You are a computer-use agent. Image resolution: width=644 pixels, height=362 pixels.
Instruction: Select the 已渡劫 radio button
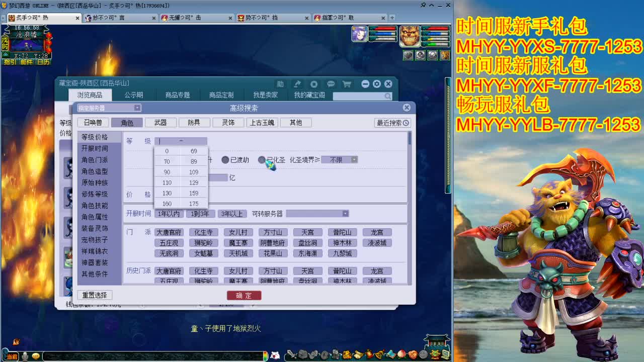pyautogui.click(x=225, y=160)
